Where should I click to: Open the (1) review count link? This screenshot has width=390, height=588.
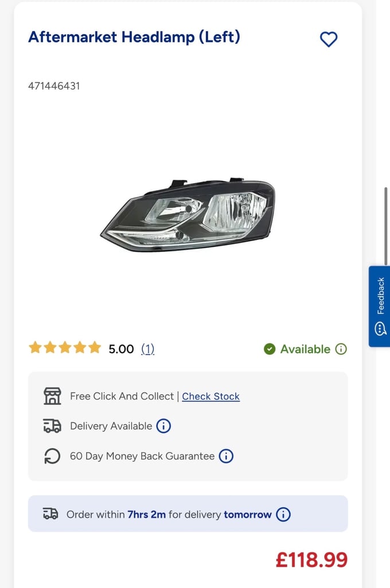coord(147,349)
